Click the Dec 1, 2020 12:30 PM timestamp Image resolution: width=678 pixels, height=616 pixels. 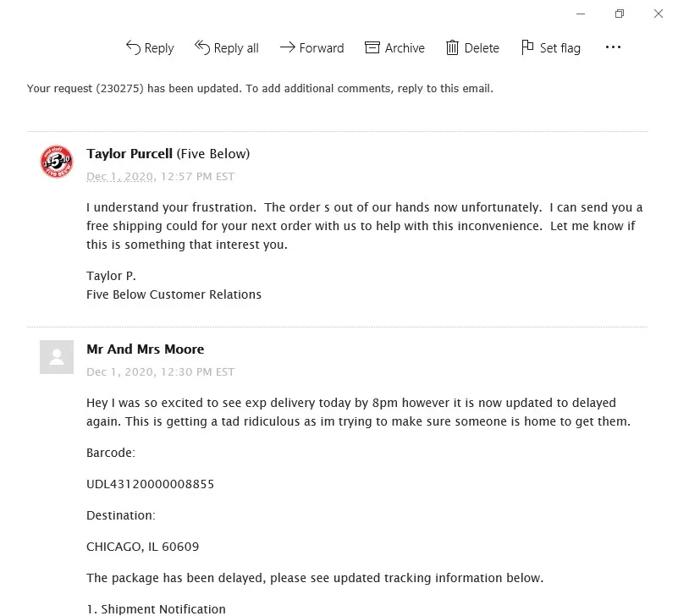tap(160, 372)
